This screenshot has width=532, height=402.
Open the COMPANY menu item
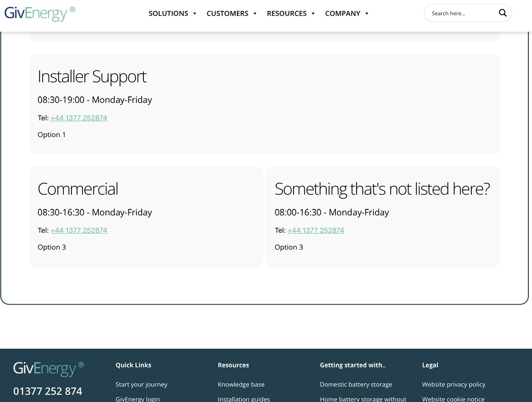pyautogui.click(x=342, y=13)
